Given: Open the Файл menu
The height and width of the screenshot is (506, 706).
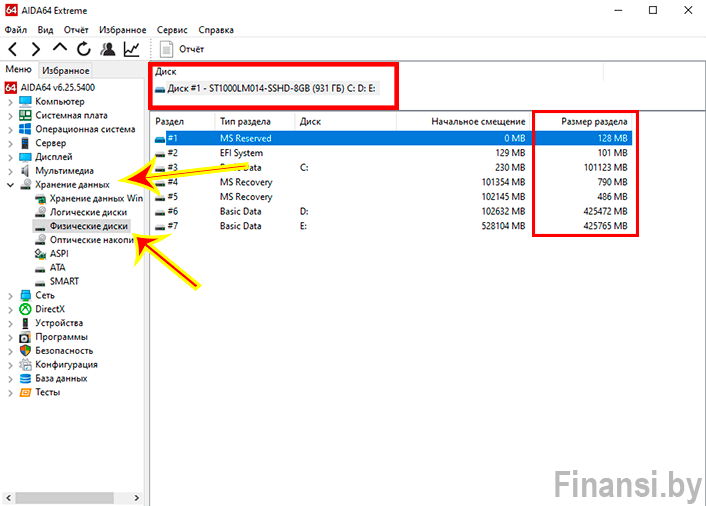Looking at the screenshot, I should (16, 30).
